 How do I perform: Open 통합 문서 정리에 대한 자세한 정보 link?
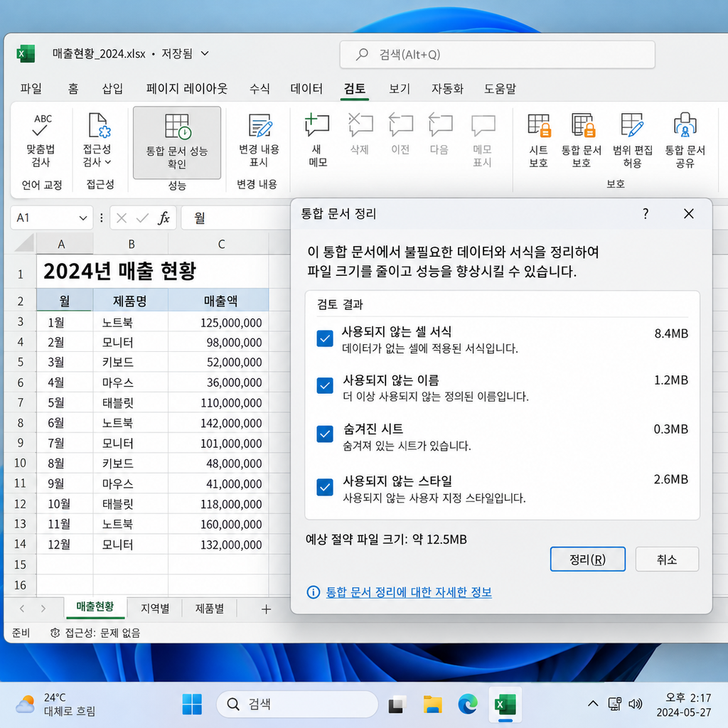409,592
